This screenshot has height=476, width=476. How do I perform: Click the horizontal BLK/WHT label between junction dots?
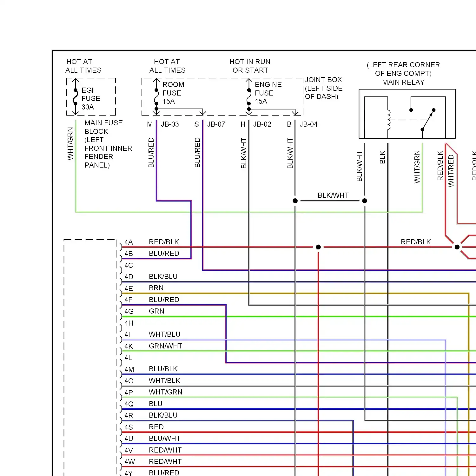click(x=333, y=195)
